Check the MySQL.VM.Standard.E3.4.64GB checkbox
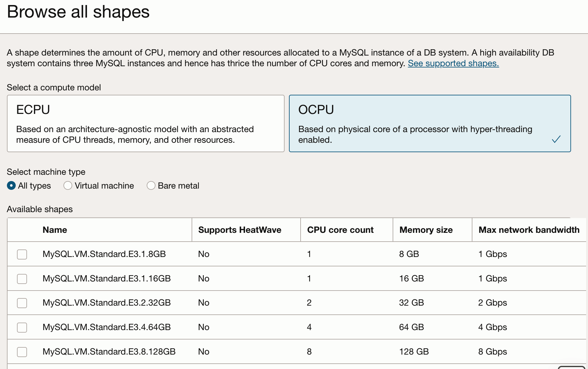The height and width of the screenshot is (369, 588). (x=22, y=327)
